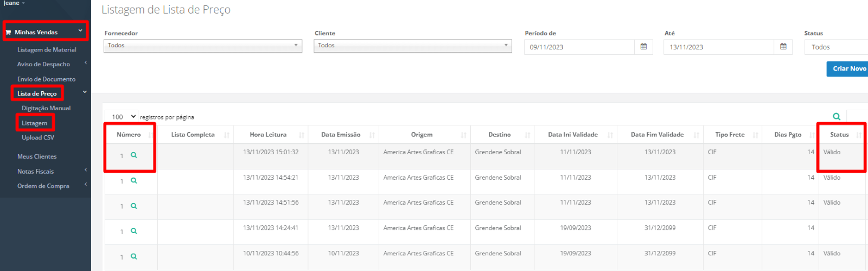Click green search icon above table
The height and width of the screenshot is (271, 868).
[837, 117]
